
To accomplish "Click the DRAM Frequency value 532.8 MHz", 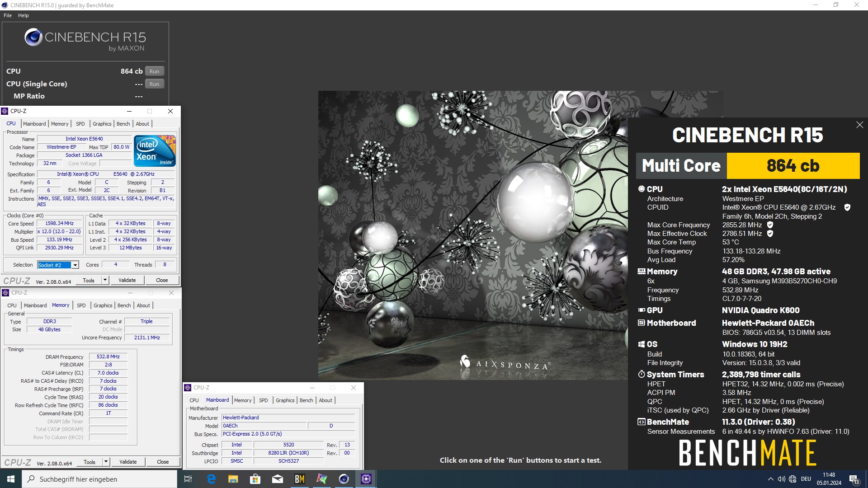I will [108, 357].
